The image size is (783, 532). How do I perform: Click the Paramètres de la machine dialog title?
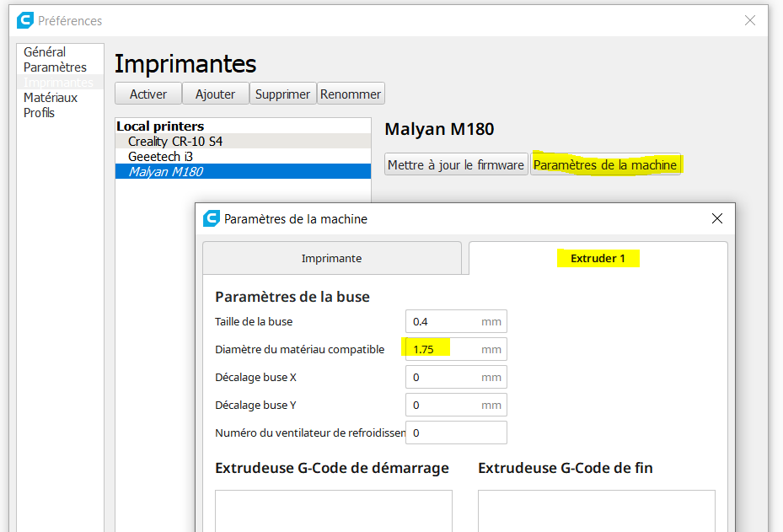296,219
